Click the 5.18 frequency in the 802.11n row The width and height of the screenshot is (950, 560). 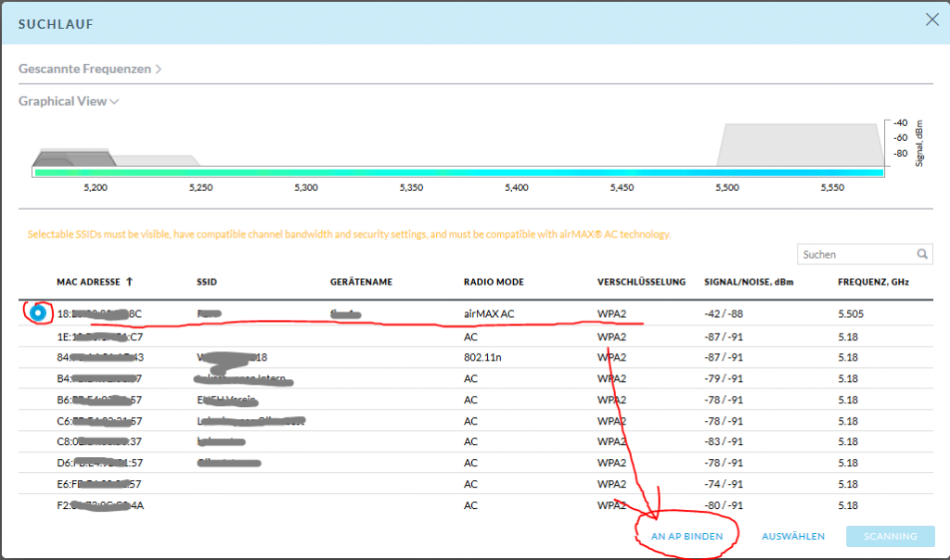click(x=848, y=357)
